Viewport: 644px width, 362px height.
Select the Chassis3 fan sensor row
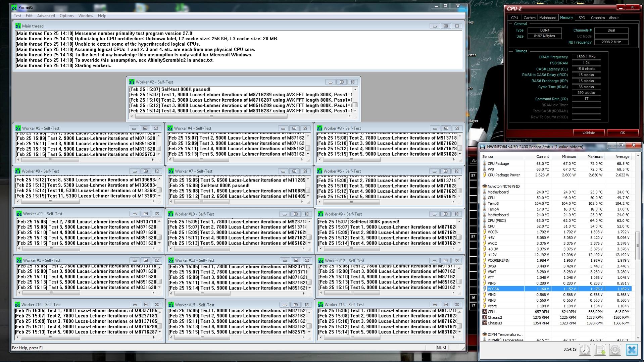pos(556,323)
